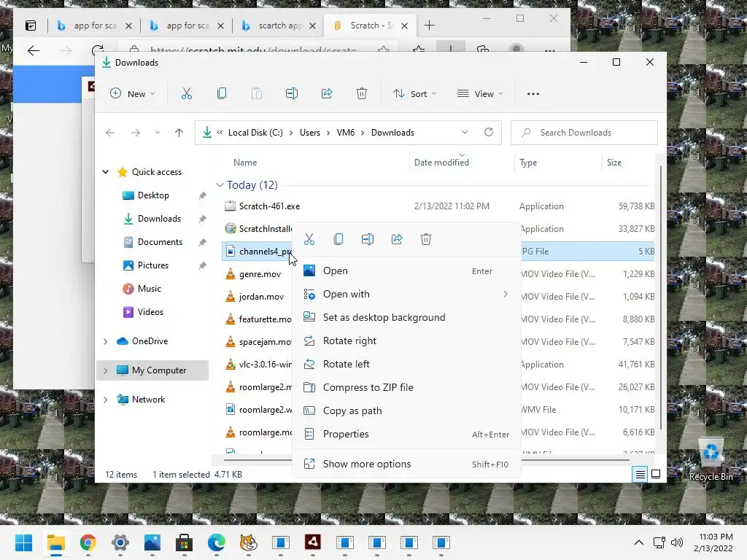747x560 pixels.
Task: Choose Copy as path
Action: click(x=406, y=411)
